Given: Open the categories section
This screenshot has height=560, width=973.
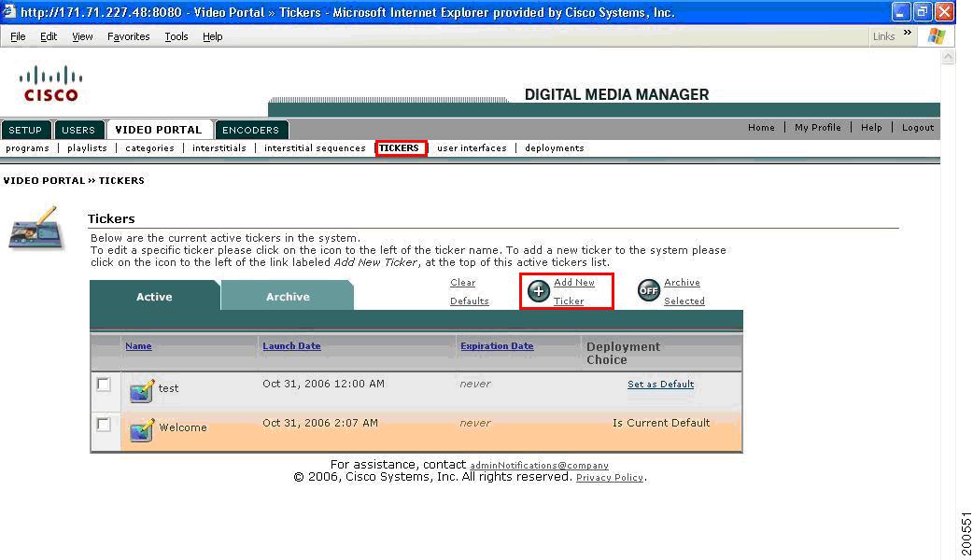Looking at the screenshot, I should (149, 148).
